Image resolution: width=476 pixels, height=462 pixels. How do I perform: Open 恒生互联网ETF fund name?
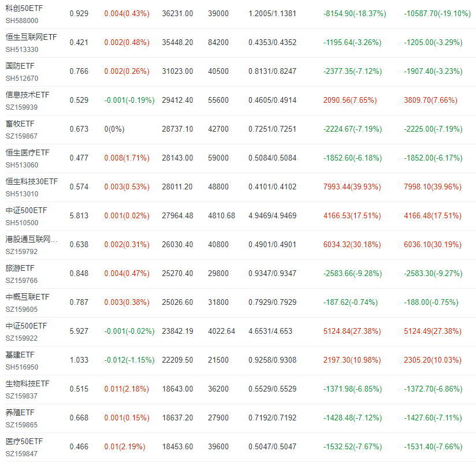31,37
